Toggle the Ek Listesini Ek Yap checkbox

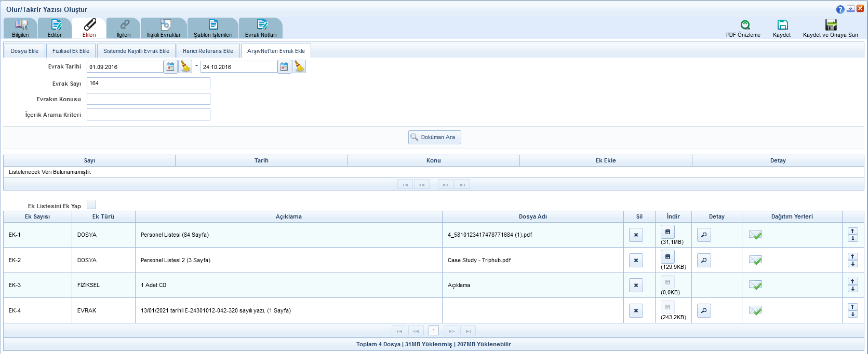(91, 205)
